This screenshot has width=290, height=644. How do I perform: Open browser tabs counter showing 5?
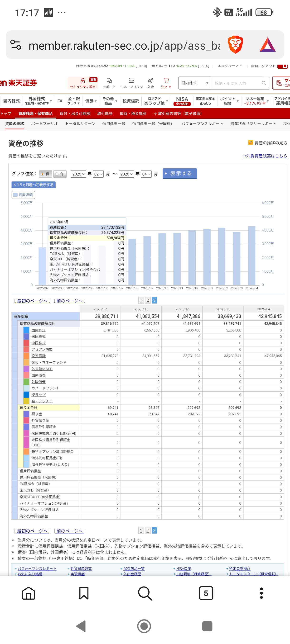pyautogui.click(x=206, y=593)
